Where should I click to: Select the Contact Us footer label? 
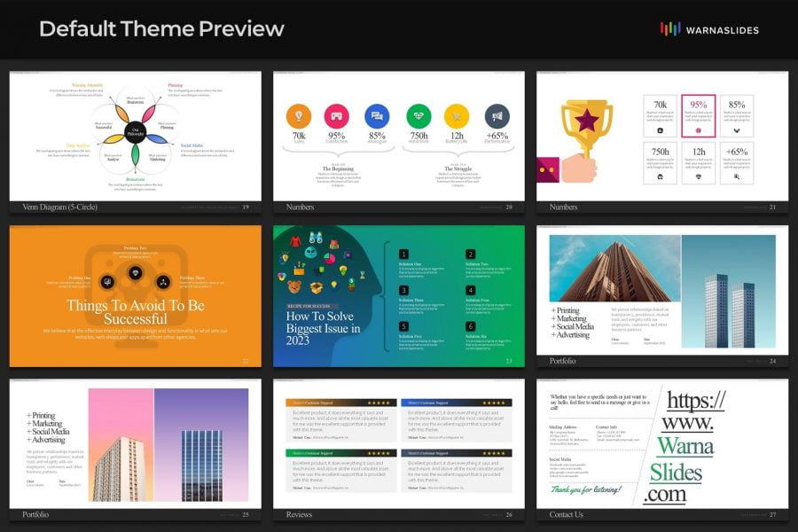pyautogui.click(x=567, y=513)
